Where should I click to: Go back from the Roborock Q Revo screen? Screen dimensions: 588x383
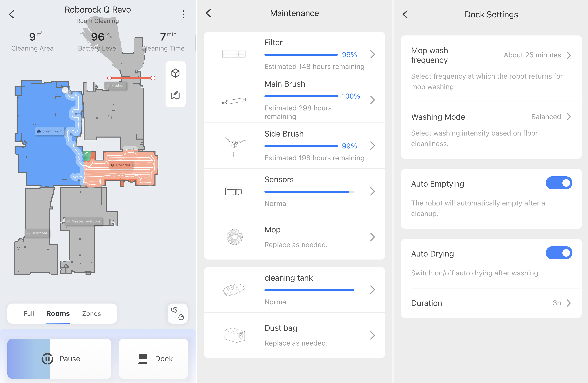pyautogui.click(x=11, y=14)
